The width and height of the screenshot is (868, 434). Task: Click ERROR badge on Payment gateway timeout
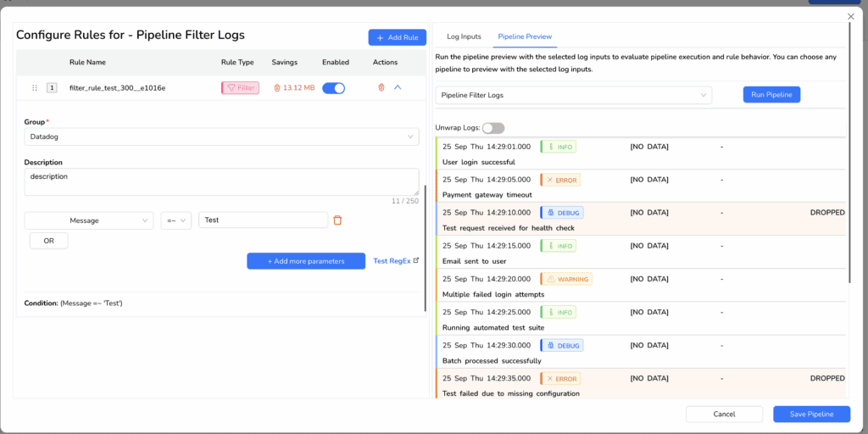[x=560, y=180]
